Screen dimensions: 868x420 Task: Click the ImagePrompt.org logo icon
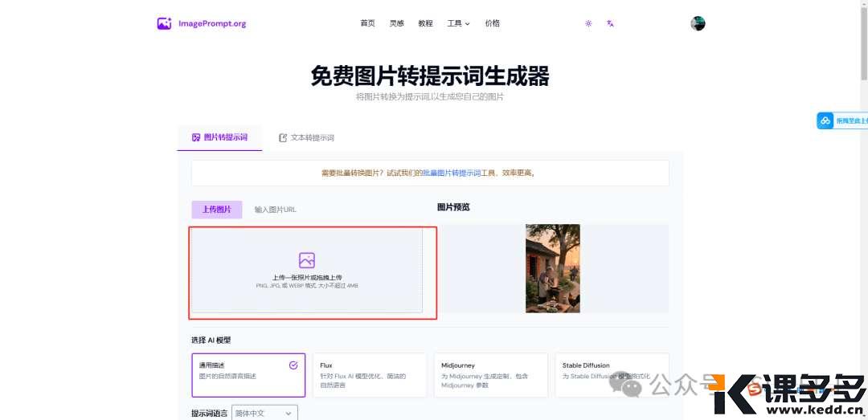[x=165, y=24]
